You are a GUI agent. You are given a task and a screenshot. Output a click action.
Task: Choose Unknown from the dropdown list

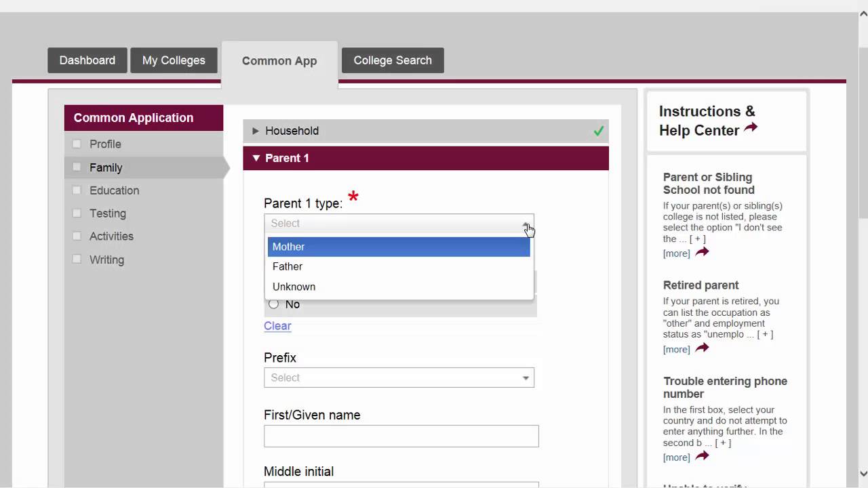click(x=399, y=287)
